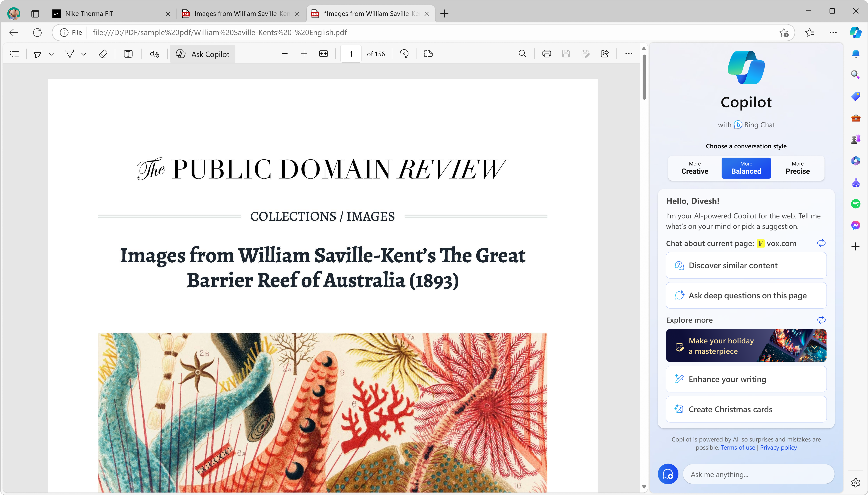
Task: Click the rotate page icon
Action: [404, 54]
